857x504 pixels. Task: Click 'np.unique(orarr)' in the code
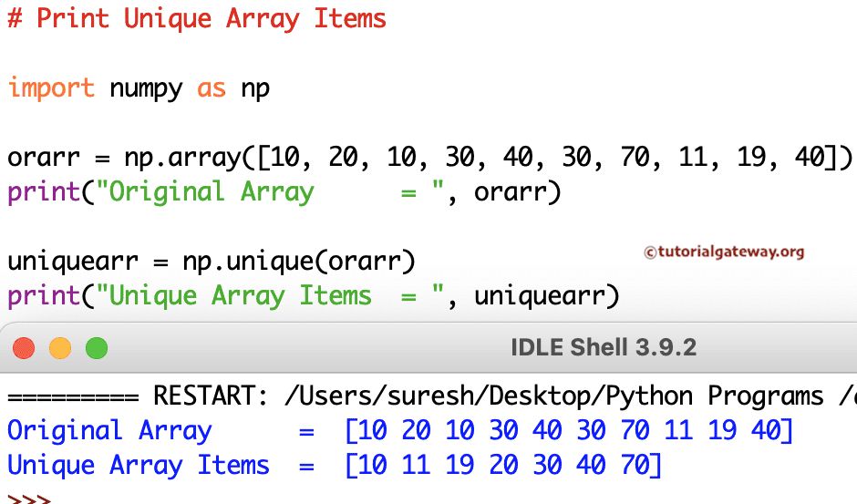[x=299, y=262]
